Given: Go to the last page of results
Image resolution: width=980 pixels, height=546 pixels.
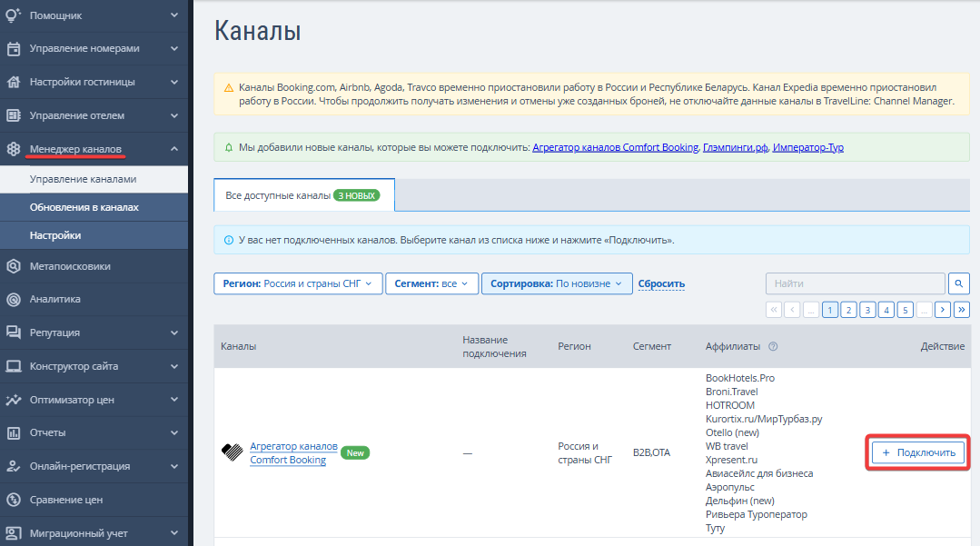Looking at the screenshot, I should click(962, 310).
